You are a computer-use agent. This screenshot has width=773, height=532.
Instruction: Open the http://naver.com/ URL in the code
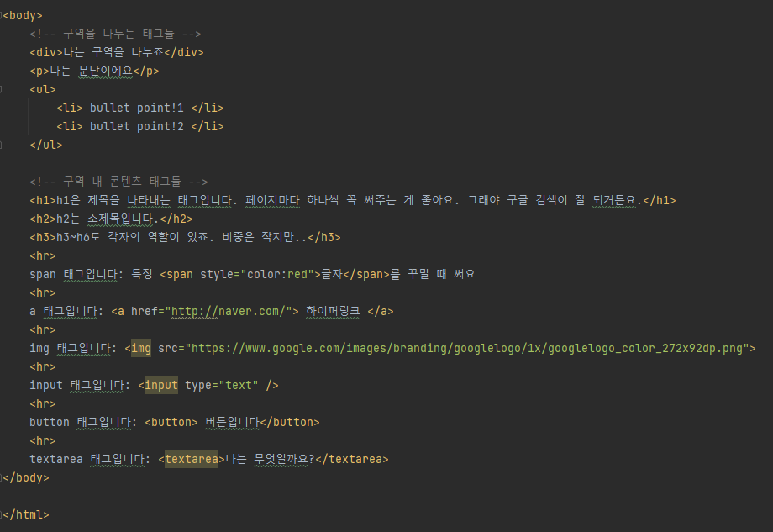(x=229, y=312)
